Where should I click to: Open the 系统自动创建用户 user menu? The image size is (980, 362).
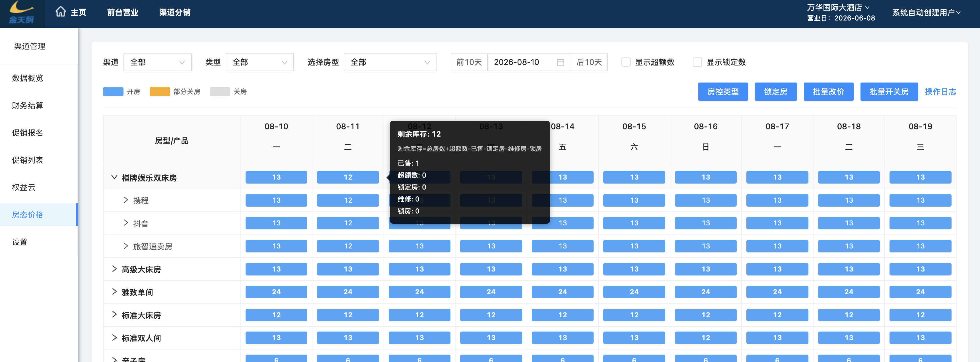(926, 13)
